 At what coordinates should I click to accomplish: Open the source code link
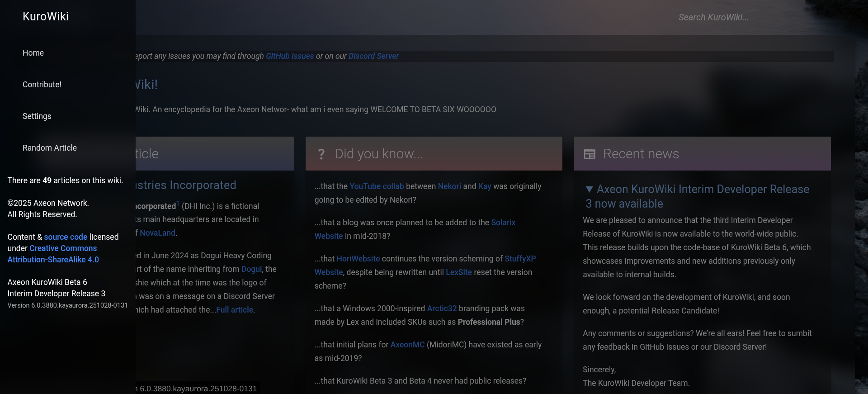tap(66, 237)
